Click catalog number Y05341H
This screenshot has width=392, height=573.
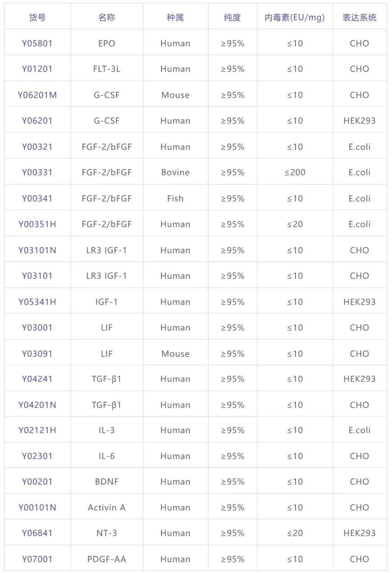(x=37, y=302)
